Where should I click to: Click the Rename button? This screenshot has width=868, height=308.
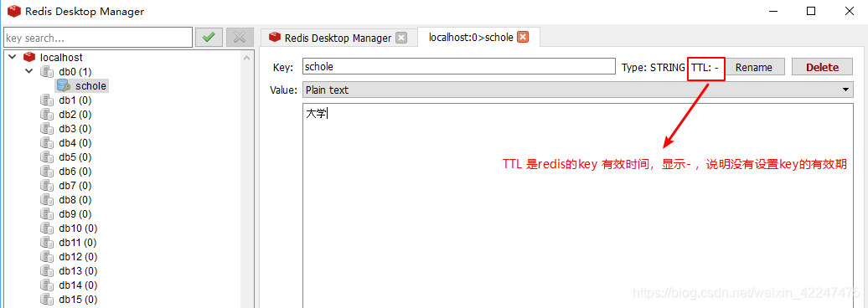click(x=753, y=68)
